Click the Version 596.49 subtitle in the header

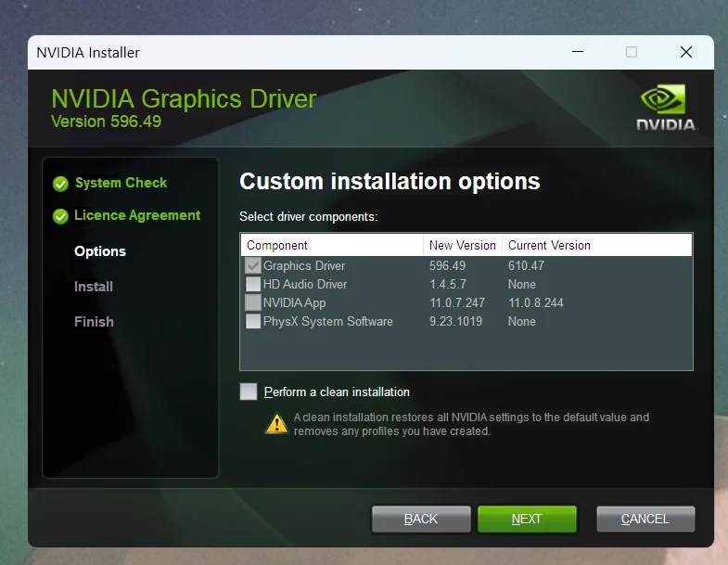106,122
